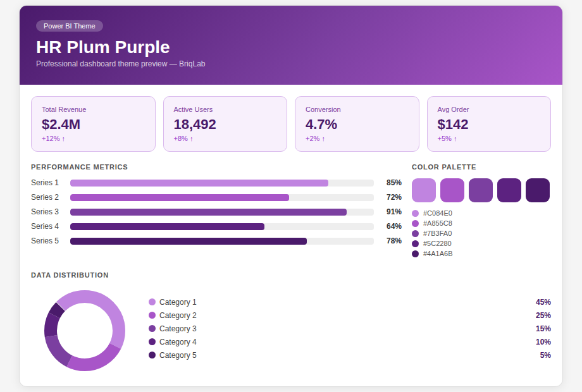Click the lightest purple palette swatch
582x392 pixels.
(424, 190)
